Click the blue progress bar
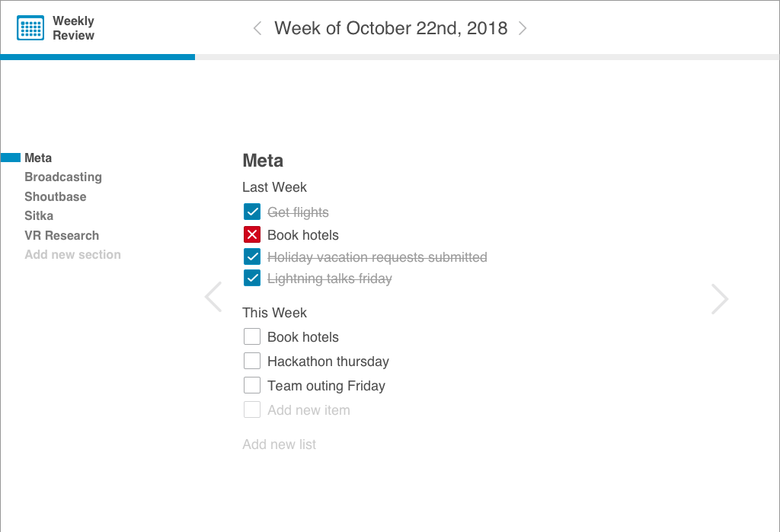This screenshot has height=532, width=780. (x=97, y=56)
